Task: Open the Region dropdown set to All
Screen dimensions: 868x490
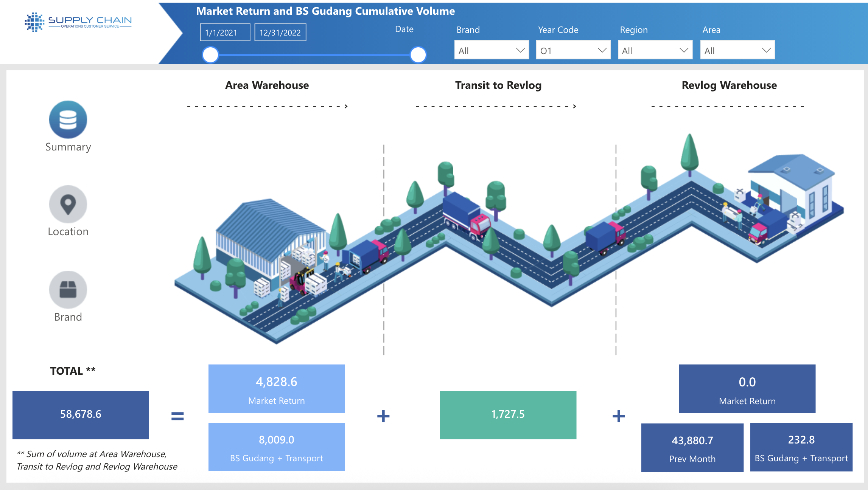Action: click(x=654, y=50)
